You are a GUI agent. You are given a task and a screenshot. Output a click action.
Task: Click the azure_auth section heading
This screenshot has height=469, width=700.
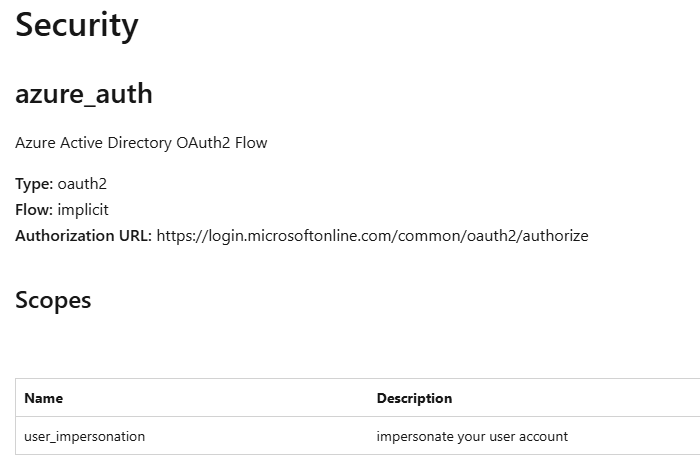tap(84, 94)
